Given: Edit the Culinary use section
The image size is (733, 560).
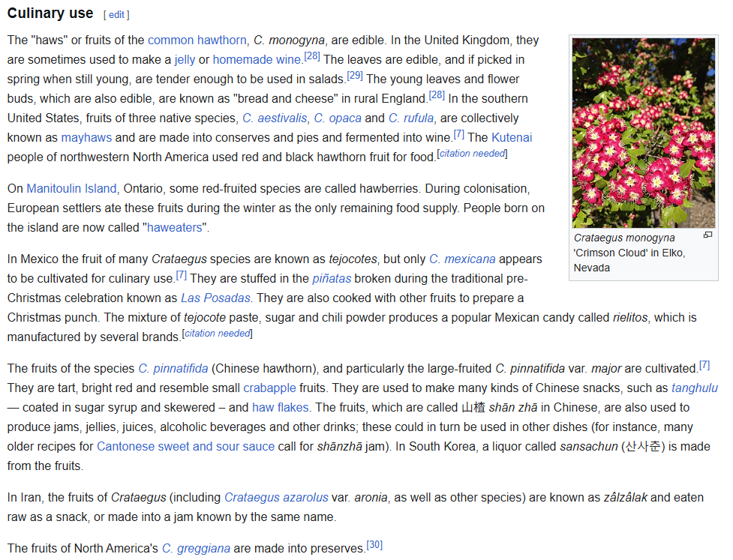Looking at the screenshot, I should click(116, 15).
